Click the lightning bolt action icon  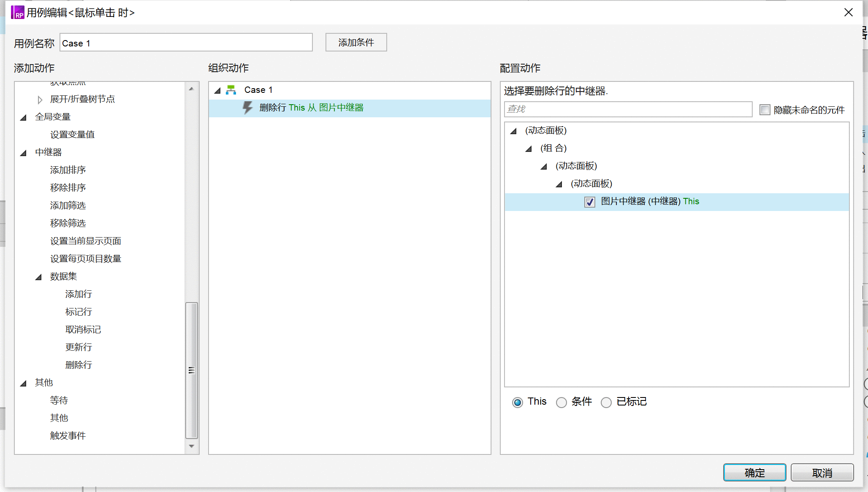(247, 107)
